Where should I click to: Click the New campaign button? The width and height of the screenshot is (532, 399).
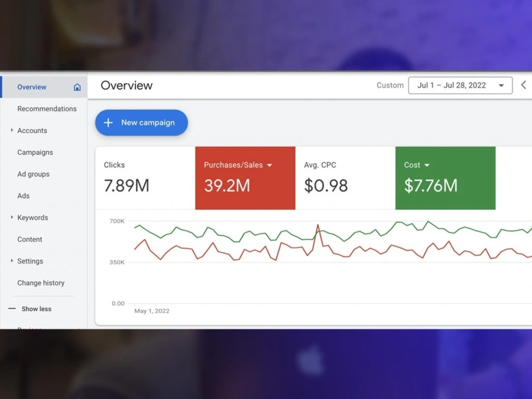[x=142, y=122]
